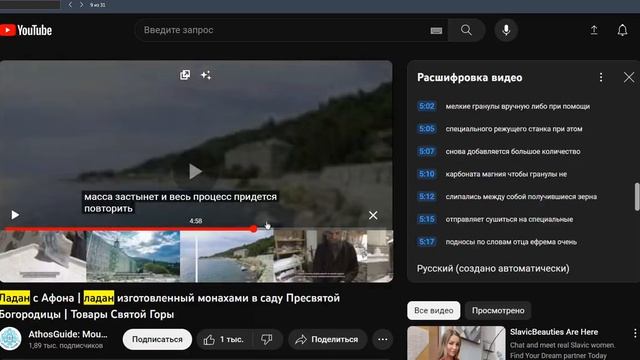Select the monk in workshop preview thumbnail
The image size is (640, 360).
coord(320,256)
